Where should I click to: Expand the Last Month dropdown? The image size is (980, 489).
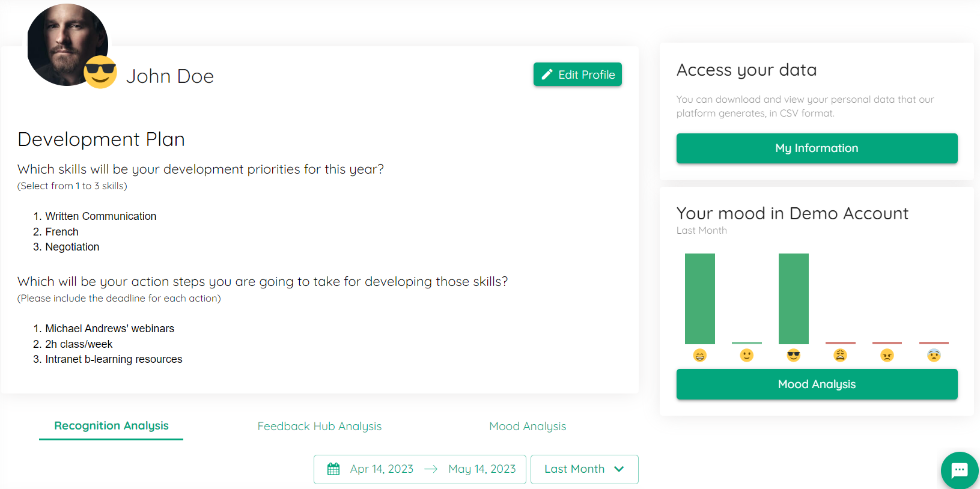[584, 469]
